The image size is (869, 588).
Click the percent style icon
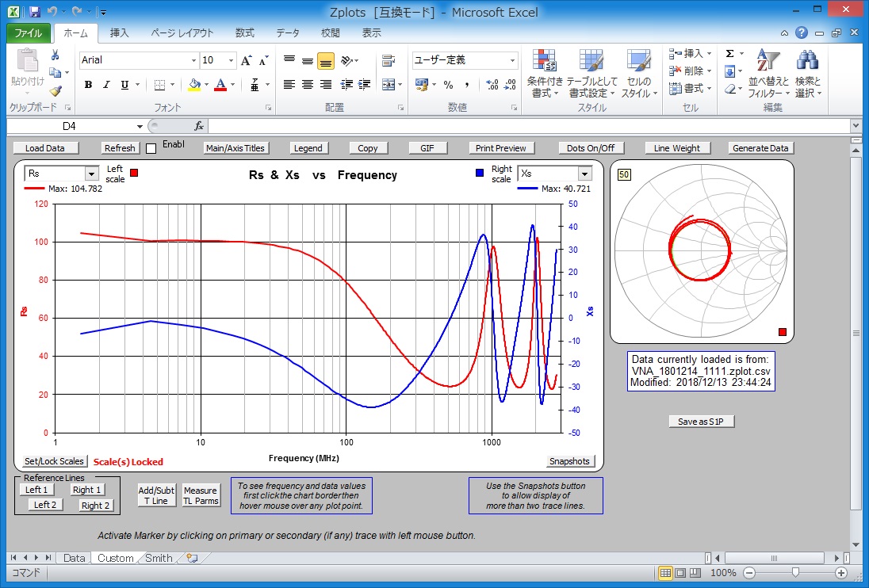448,85
